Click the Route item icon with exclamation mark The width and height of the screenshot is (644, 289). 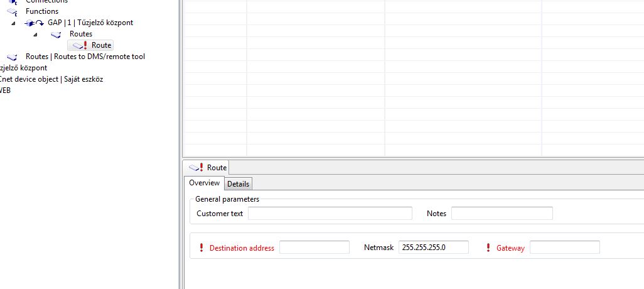point(79,45)
